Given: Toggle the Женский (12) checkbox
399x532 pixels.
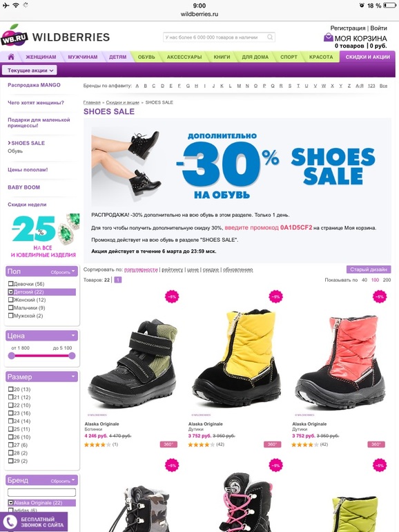Looking at the screenshot, I should point(11,300).
